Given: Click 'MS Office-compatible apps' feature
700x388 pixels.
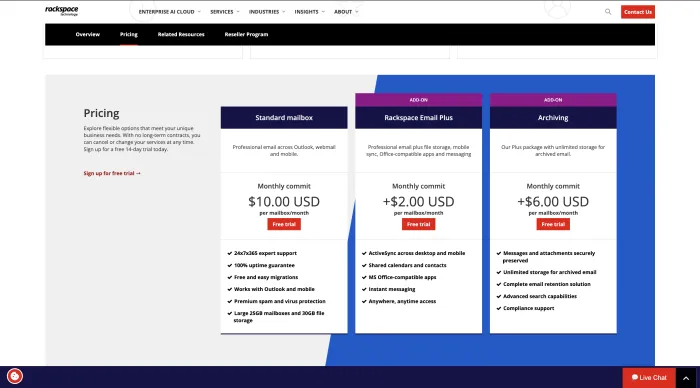Looking at the screenshot, I should pyautogui.click(x=402, y=277).
